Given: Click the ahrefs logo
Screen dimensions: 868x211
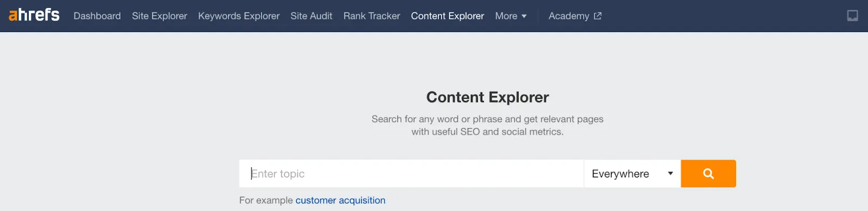Looking at the screenshot, I should click(x=34, y=15).
